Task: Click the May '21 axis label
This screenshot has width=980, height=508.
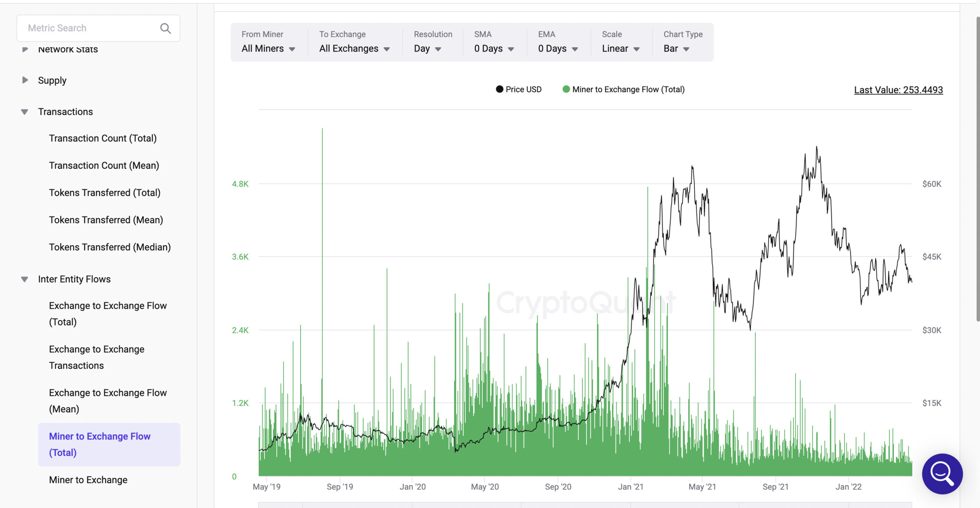Action: point(702,487)
